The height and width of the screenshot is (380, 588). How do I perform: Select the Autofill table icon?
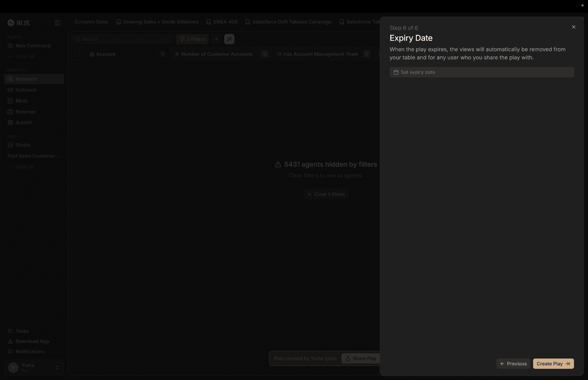(10, 122)
